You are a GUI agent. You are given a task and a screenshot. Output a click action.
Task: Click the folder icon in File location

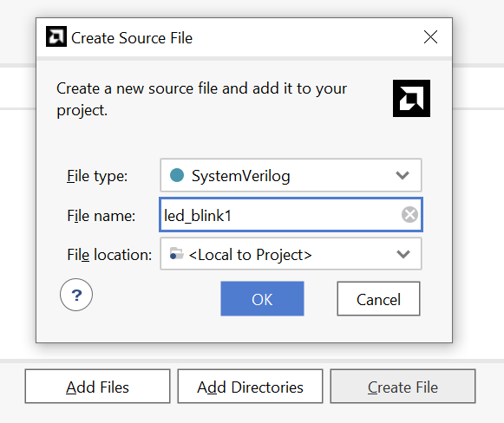pyautogui.click(x=176, y=254)
